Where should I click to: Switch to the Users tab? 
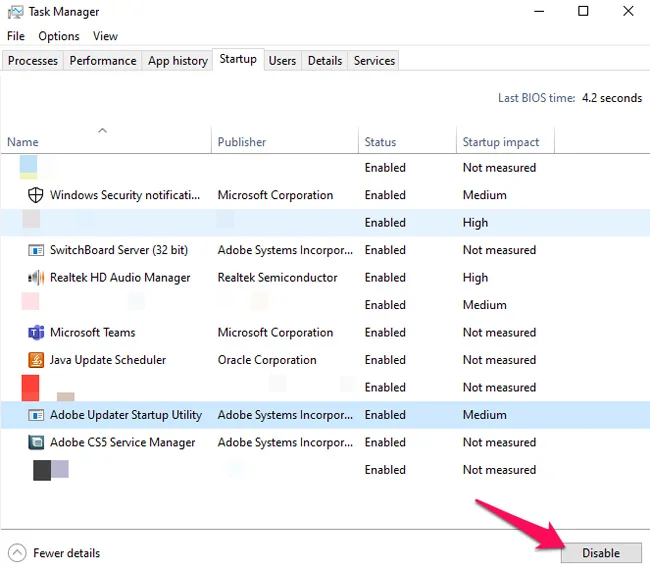[x=282, y=61]
